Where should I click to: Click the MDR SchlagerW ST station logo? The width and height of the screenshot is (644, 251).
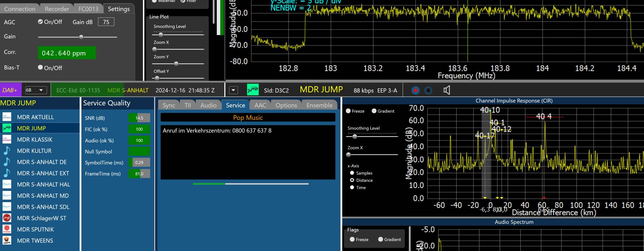click(x=7, y=218)
